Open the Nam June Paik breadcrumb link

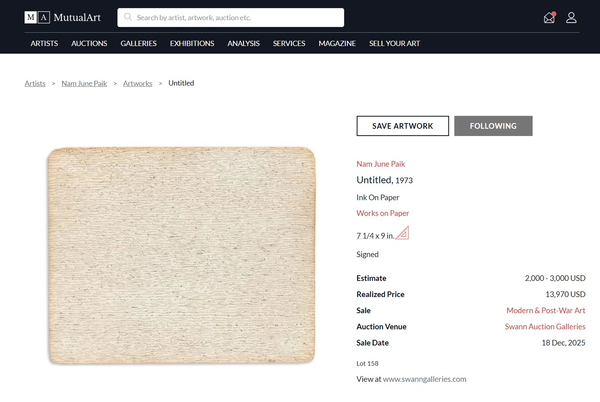tap(84, 84)
